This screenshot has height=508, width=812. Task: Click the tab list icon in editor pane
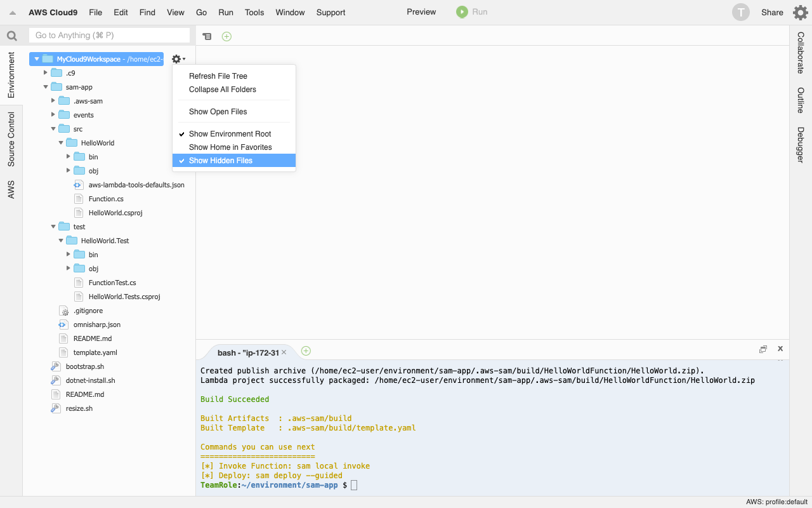point(207,36)
